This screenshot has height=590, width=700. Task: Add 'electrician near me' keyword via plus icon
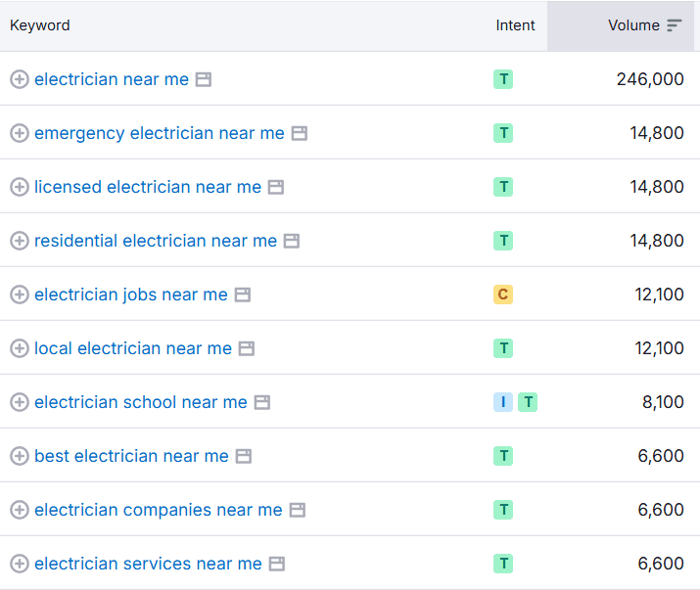[20, 79]
